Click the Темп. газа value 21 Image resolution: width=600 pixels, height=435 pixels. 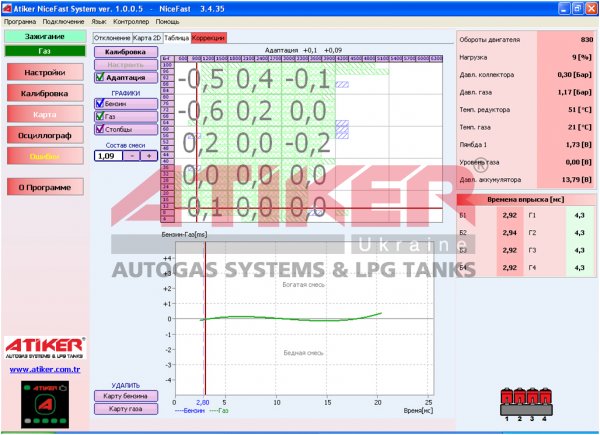click(x=580, y=127)
